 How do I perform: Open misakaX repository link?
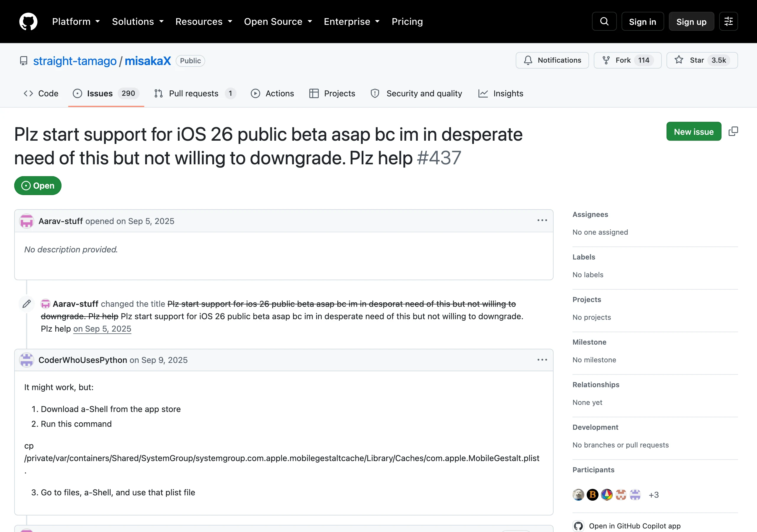click(148, 61)
